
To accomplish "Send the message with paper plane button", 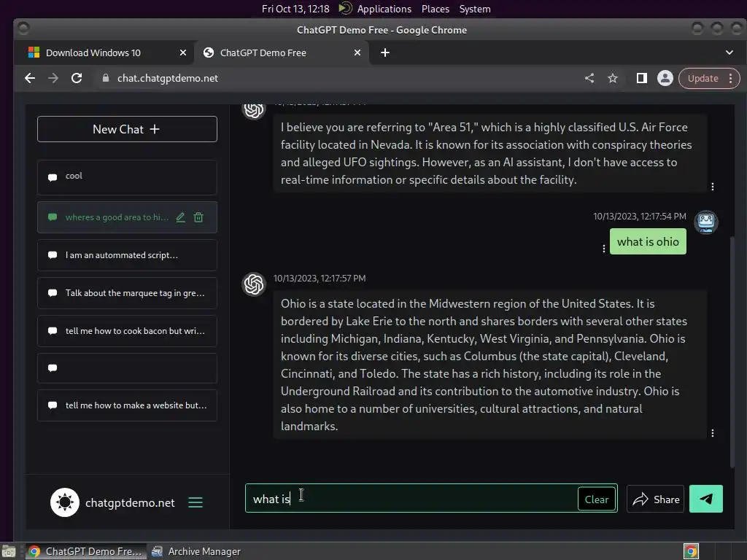I will click(x=706, y=499).
